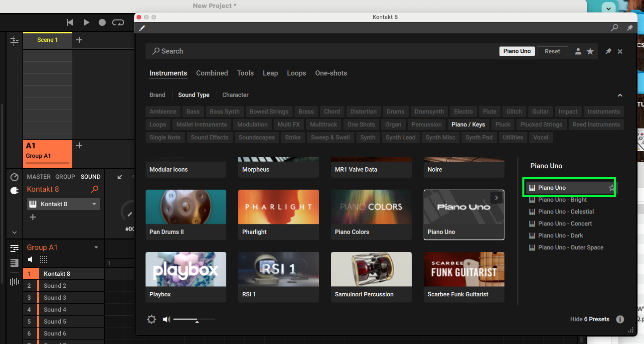
Task: Close the browser with the X icon
Action: click(620, 51)
